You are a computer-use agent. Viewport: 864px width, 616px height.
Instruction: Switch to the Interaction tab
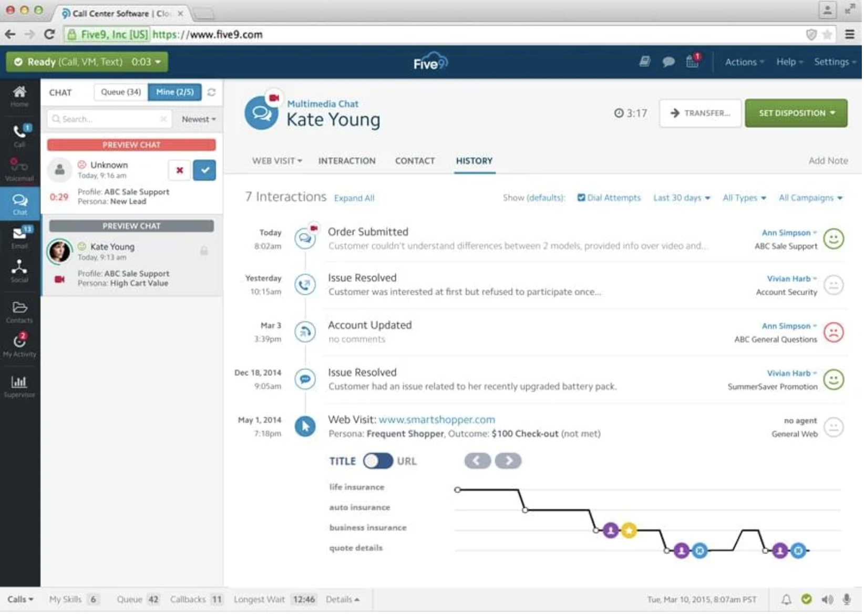[347, 161]
